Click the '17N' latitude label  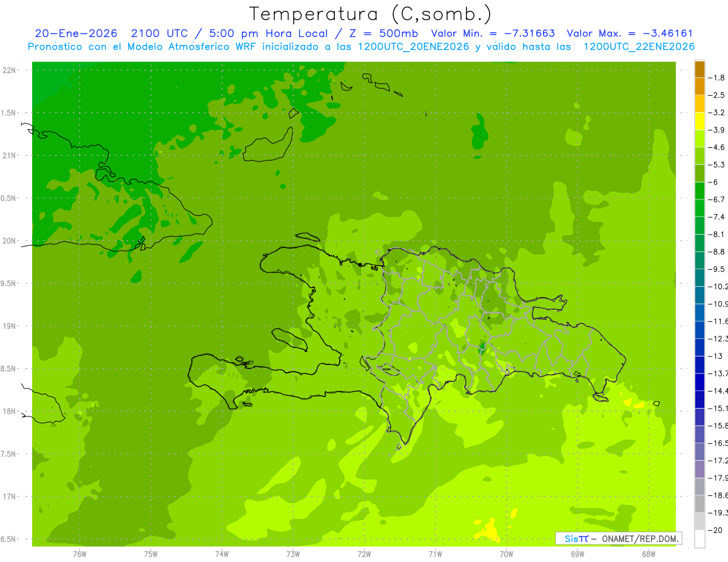(x=10, y=497)
